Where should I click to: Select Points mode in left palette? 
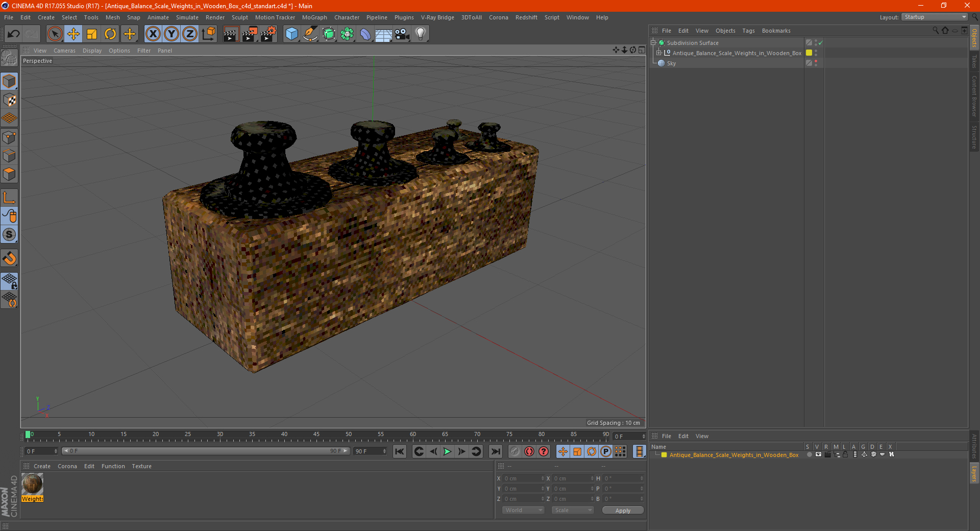click(10, 137)
